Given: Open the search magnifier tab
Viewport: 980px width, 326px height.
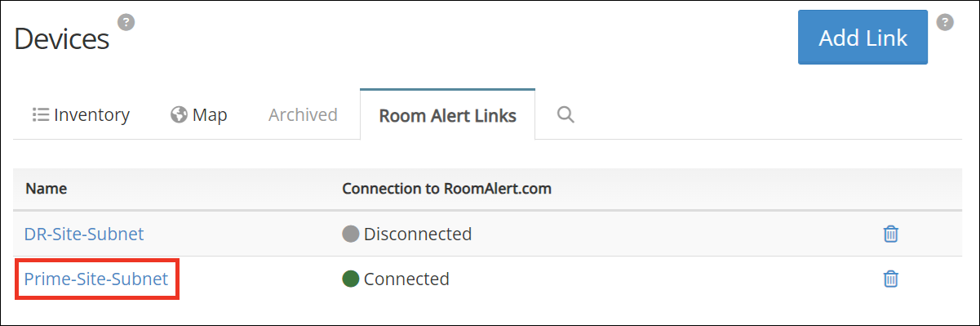Looking at the screenshot, I should (565, 114).
